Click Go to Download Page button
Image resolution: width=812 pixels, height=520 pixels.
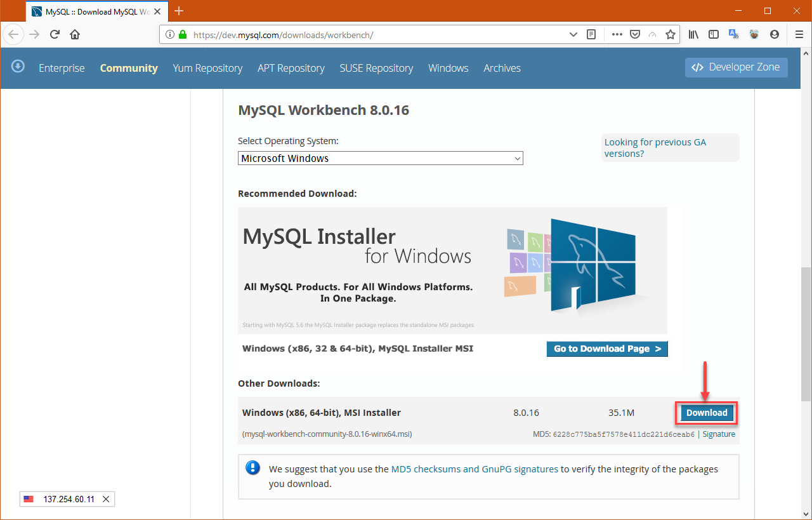607,349
